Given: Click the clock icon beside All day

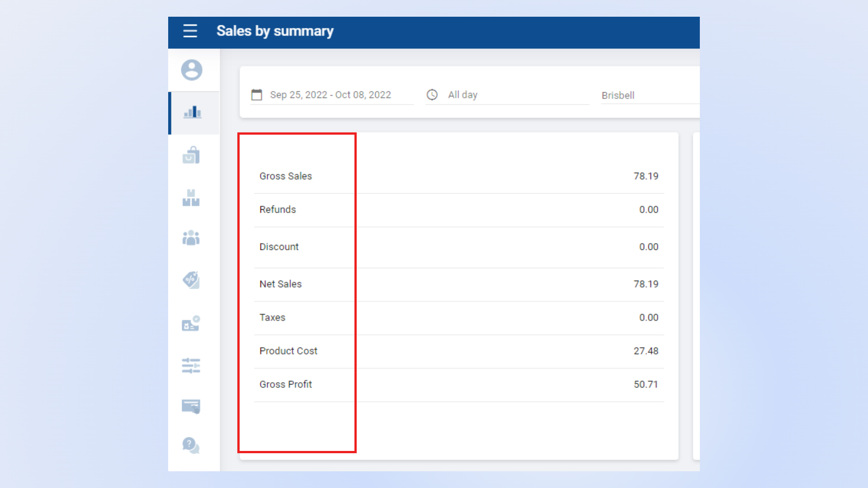Looking at the screenshot, I should tap(432, 95).
